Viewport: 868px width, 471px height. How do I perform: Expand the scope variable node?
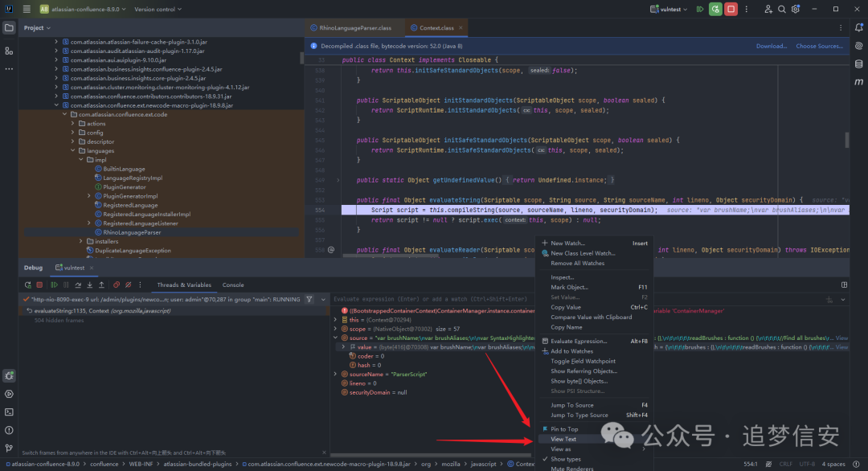[x=335, y=329]
